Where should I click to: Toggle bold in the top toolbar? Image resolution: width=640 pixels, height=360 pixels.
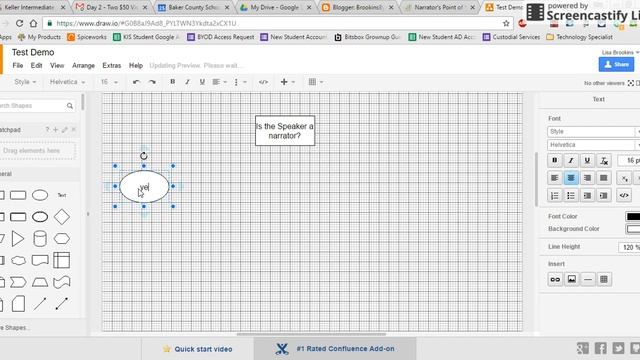(173, 82)
